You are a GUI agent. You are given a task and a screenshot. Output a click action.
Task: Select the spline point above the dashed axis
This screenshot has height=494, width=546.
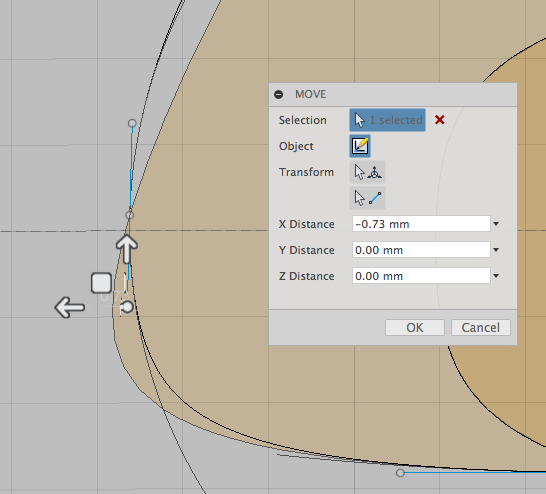(x=130, y=215)
